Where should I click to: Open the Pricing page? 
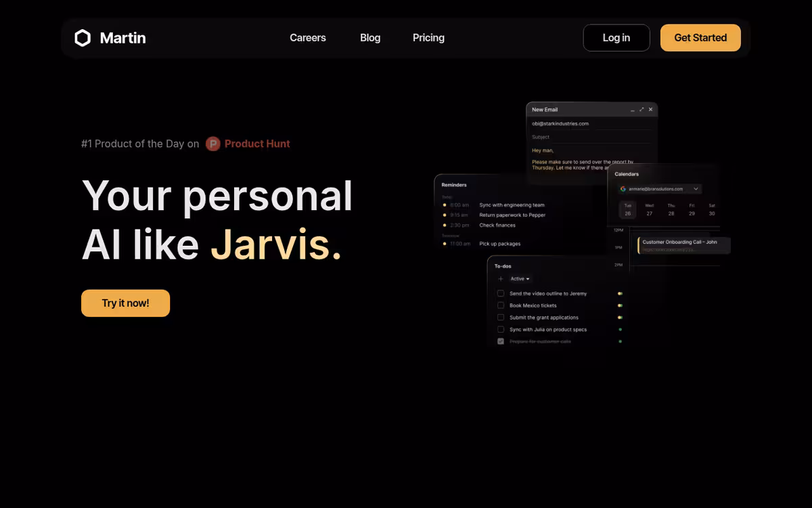pyautogui.click(x=428, y=38)
